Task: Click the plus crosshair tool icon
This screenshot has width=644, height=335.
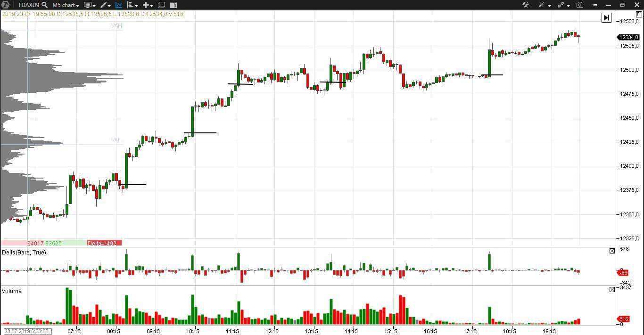Action: tap(147, 5)
